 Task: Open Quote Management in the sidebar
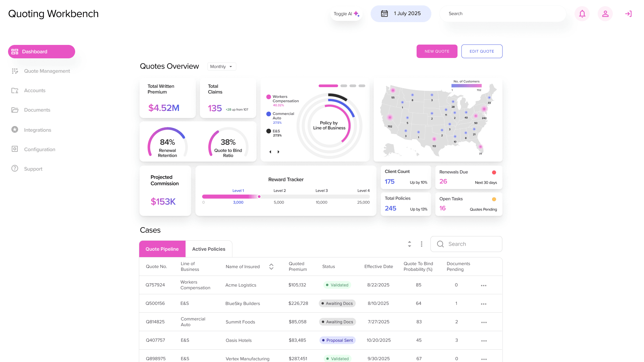pyautogui.click(x=47, y=71)
